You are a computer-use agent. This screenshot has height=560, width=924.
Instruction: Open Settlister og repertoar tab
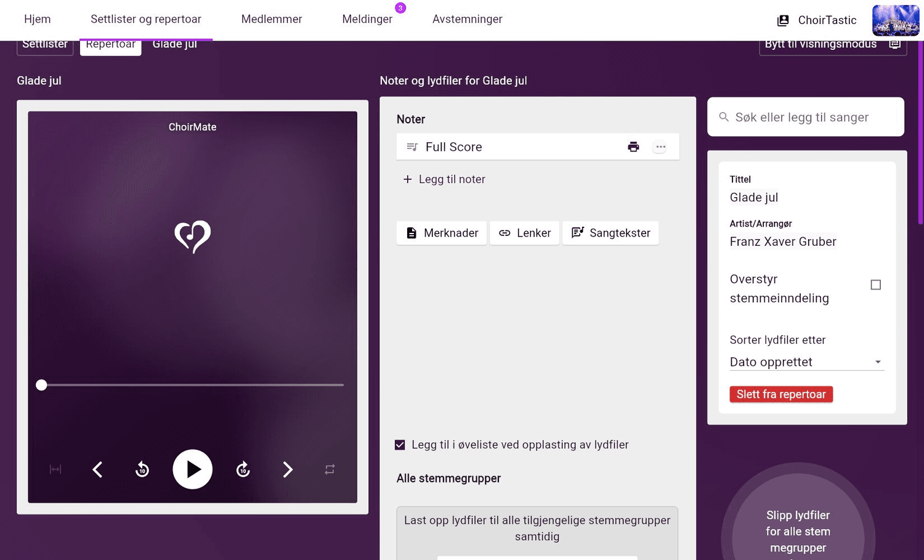pyautogui.click(x=146, y=19)
